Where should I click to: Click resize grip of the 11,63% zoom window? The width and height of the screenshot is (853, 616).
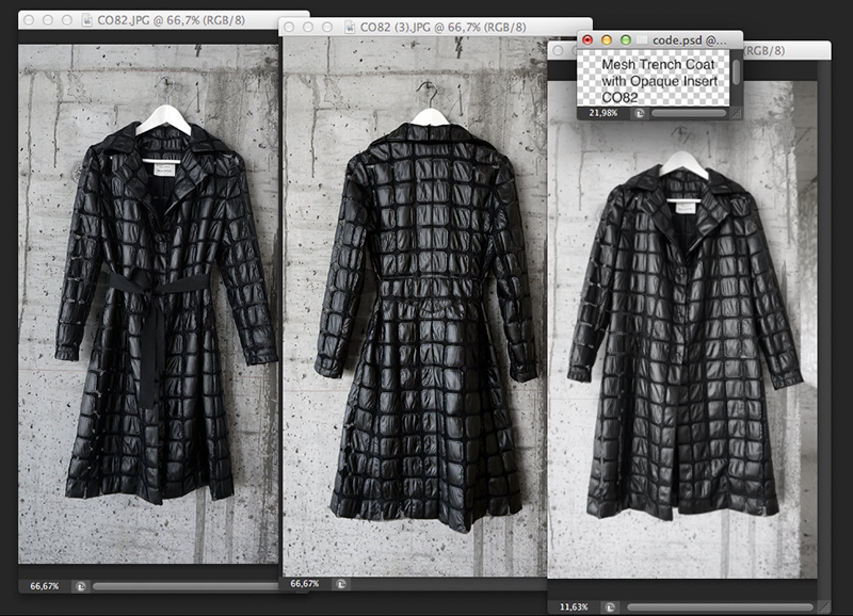(x=824, y=607)
